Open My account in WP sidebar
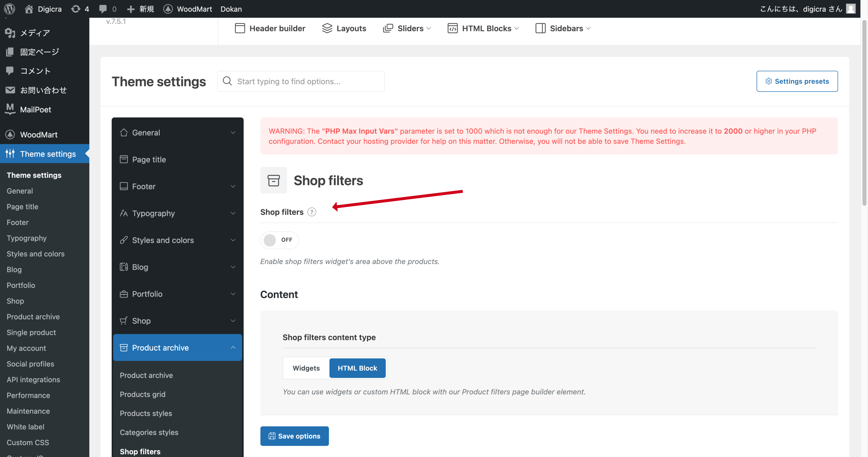The height and width of the screenshot is (457, 868). 26,348
